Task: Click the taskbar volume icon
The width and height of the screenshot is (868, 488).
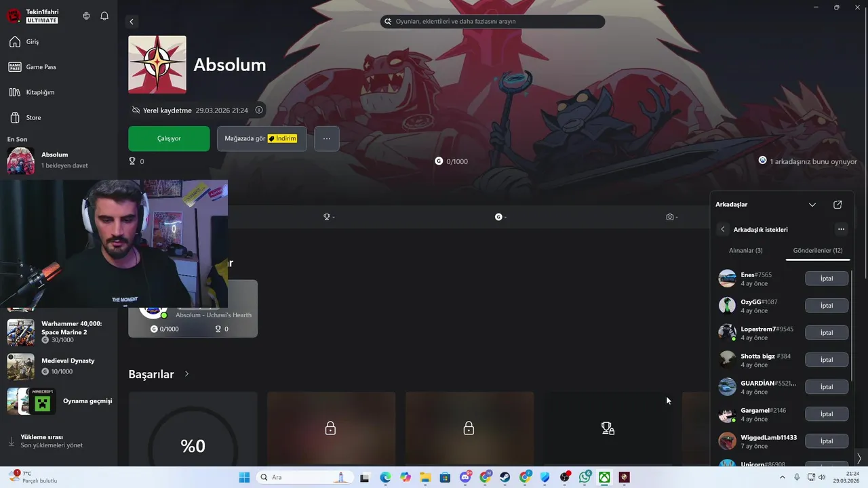Action: point(822,477)
